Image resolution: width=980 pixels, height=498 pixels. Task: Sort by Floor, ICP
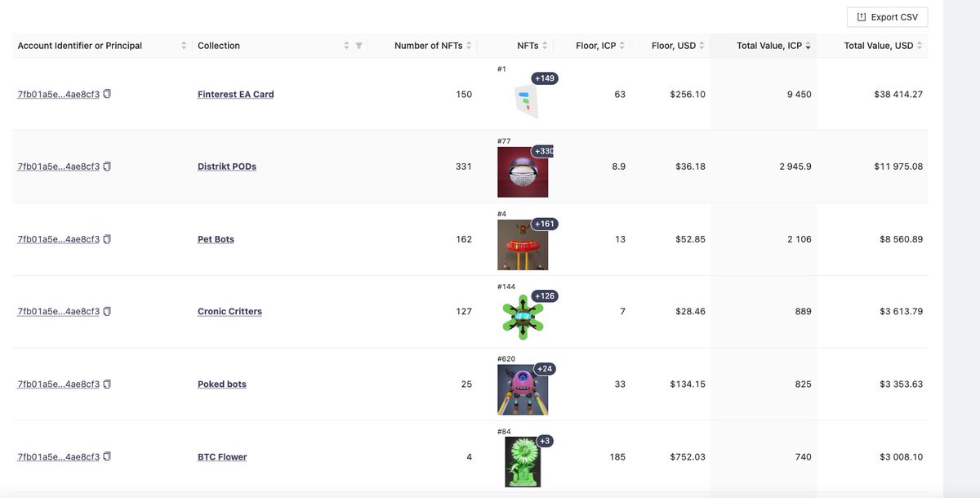click(x=622, y=46)
